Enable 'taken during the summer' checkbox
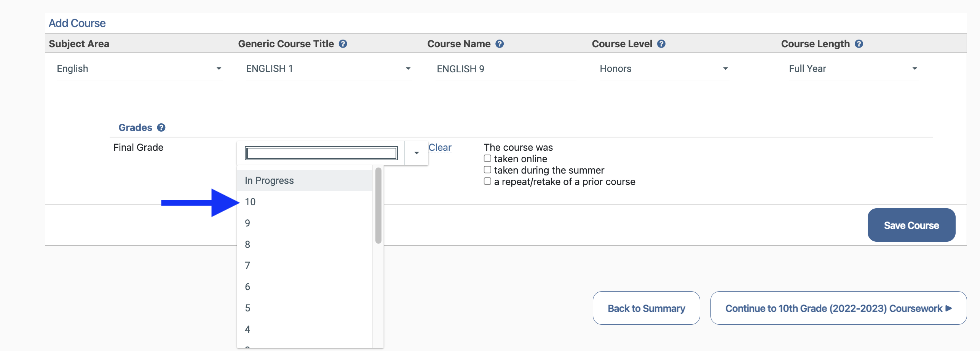 coord(487,170)
